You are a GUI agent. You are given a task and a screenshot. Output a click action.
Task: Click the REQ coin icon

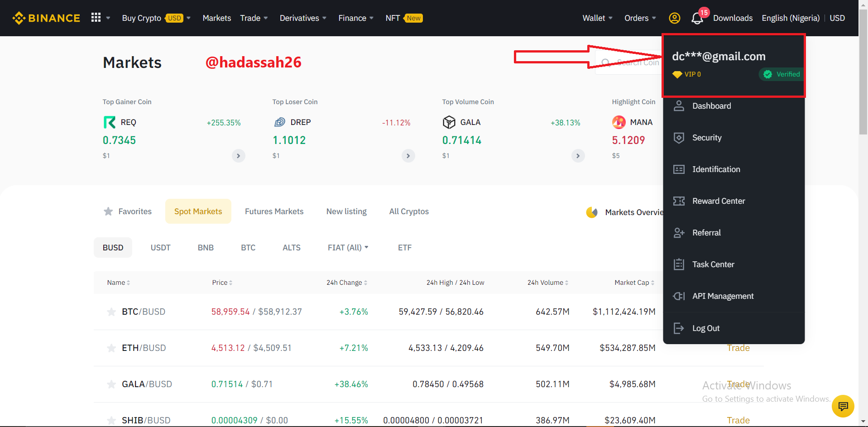tap(109, 122)
